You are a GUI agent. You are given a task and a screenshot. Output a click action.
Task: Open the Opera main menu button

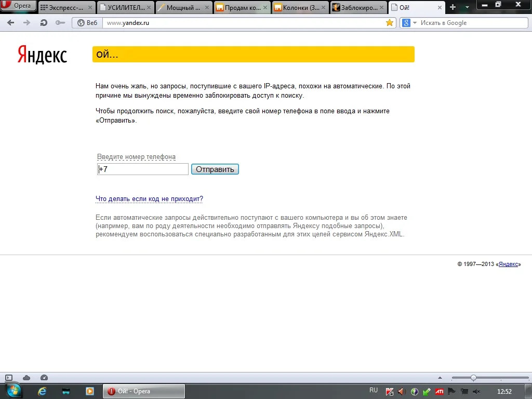(x=18, y=6)
